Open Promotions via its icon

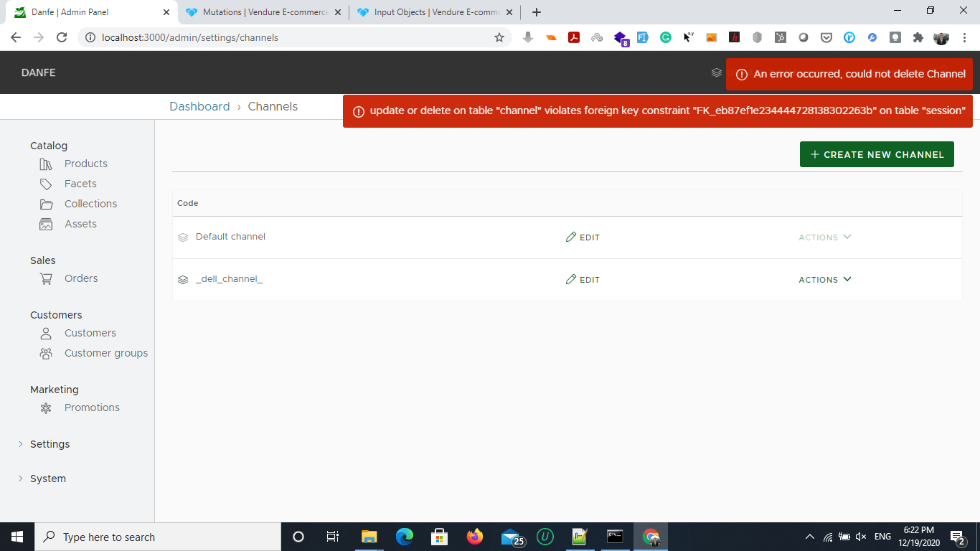[45, 408]
